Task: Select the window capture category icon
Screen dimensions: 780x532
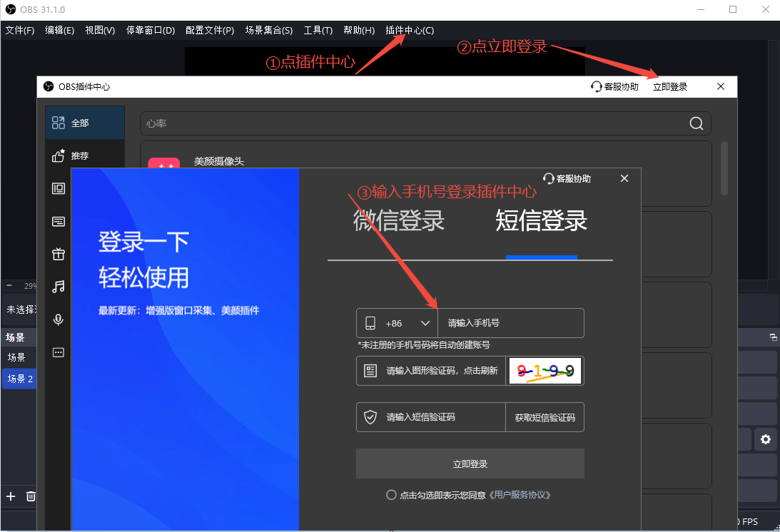Action: [x=58, y=188]
